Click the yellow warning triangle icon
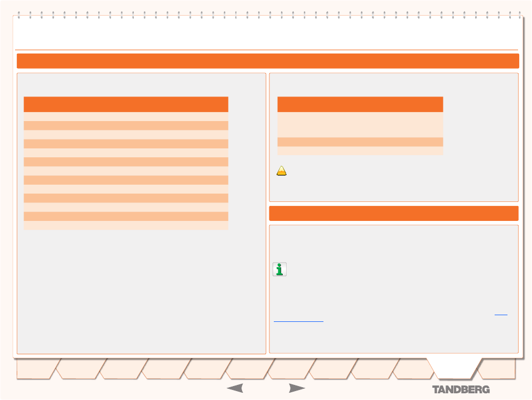This screenshot has width=532, height=400. point(281,171)
